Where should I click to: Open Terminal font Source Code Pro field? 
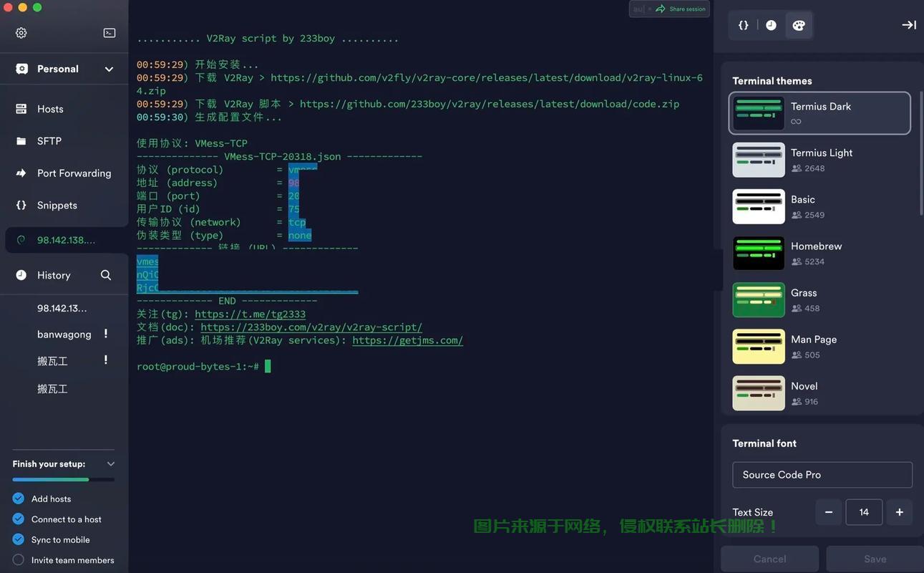822,475
